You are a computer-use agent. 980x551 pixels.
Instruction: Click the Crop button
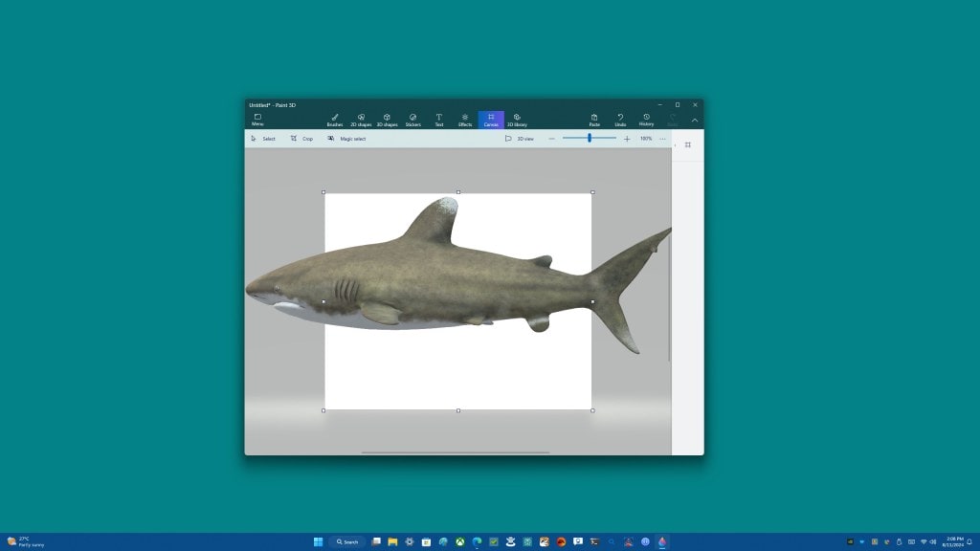[x=302, y=139]
